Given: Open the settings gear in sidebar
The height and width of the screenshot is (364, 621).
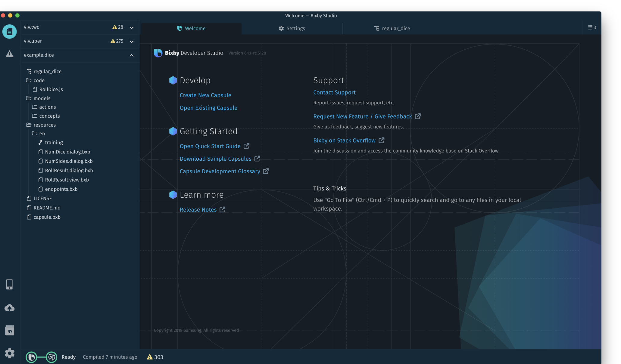Looking at the screenshot, I should click(9, 353).
